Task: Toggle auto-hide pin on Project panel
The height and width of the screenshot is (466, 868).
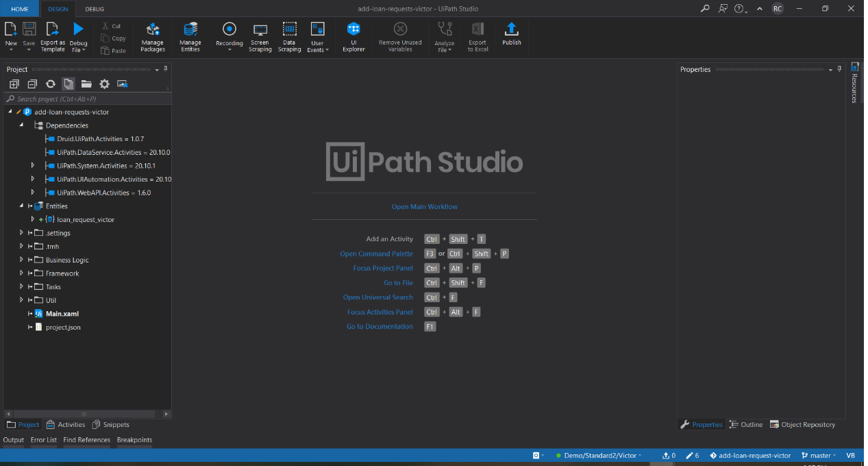Action: point(166,69)
